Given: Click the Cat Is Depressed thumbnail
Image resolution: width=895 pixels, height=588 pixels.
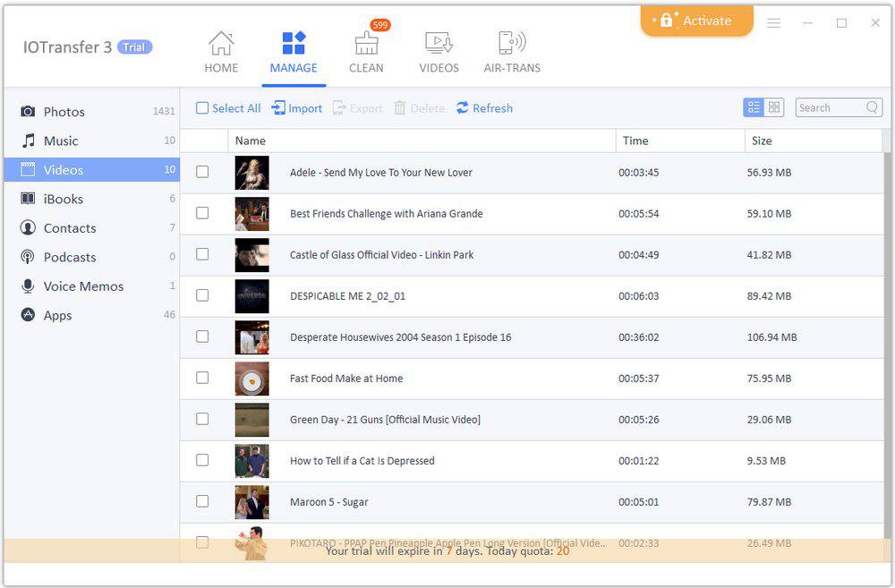Looking at the screenshot, I should point(251,461).
